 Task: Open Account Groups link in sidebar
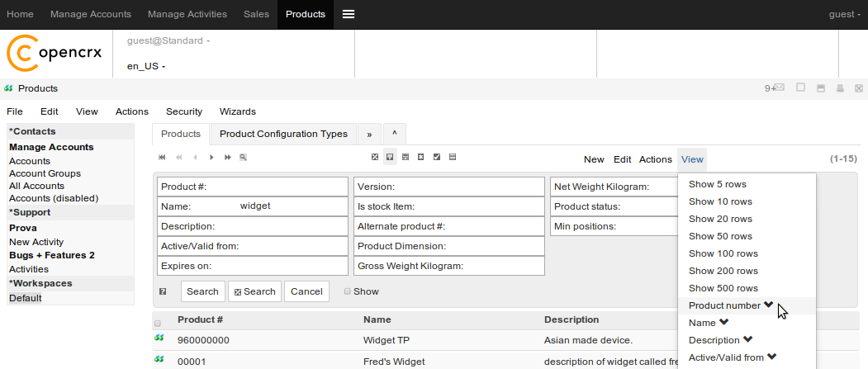[x=45, y=173]
